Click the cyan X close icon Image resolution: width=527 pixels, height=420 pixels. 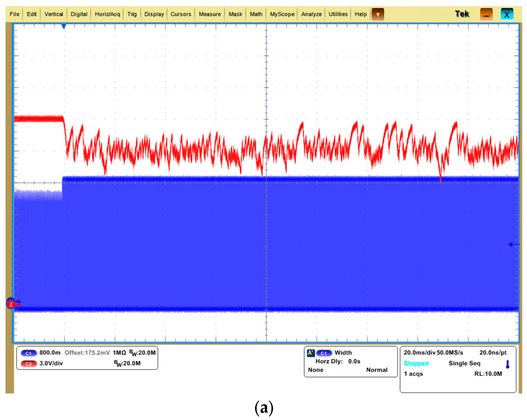point(506,14)
